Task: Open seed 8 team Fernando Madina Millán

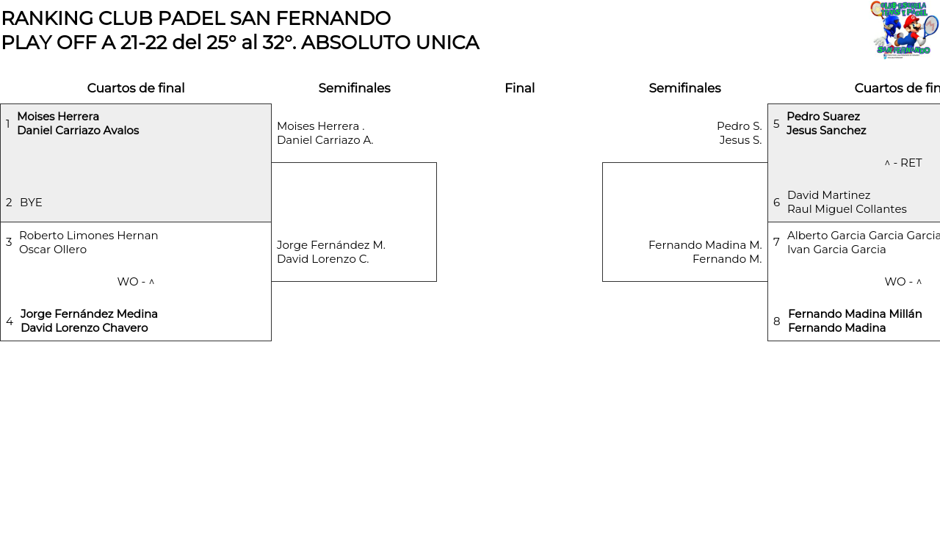Action: click(x=855, y=321)
